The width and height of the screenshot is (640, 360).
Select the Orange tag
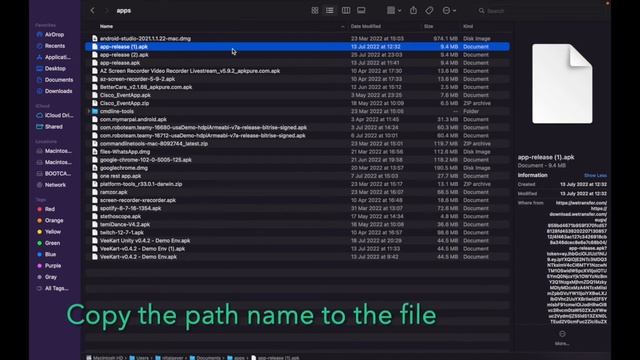pos(54,220)
